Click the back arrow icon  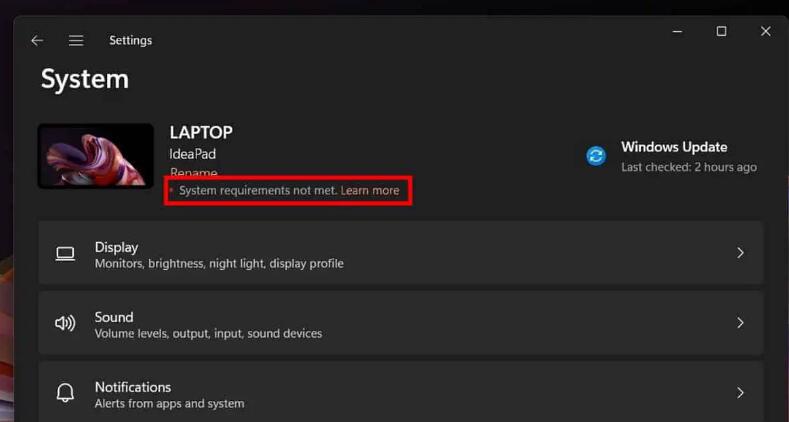click(37, 41)
